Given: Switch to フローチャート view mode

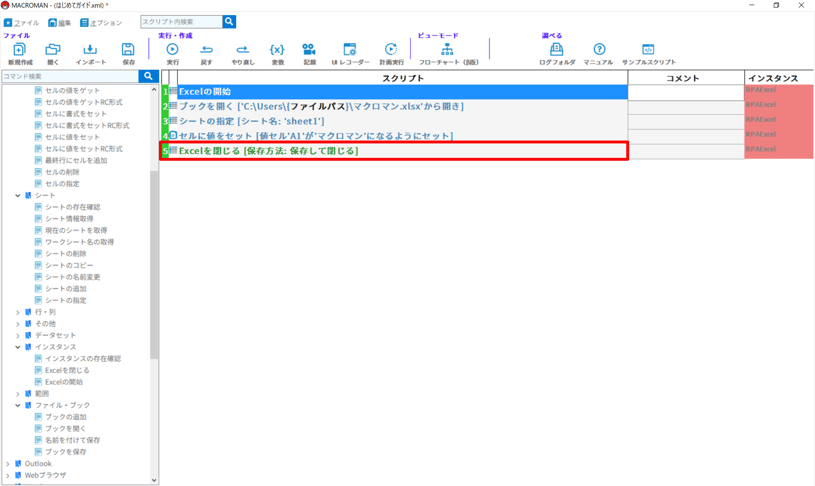Looking at the screenshot, I should [x=447, y=51].
